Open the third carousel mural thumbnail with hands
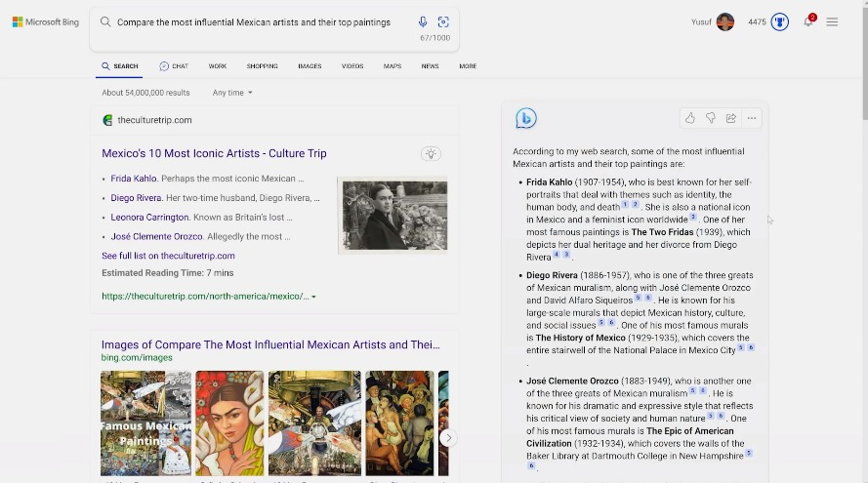Screen dimensions: 868x483 tap(314, 423)
